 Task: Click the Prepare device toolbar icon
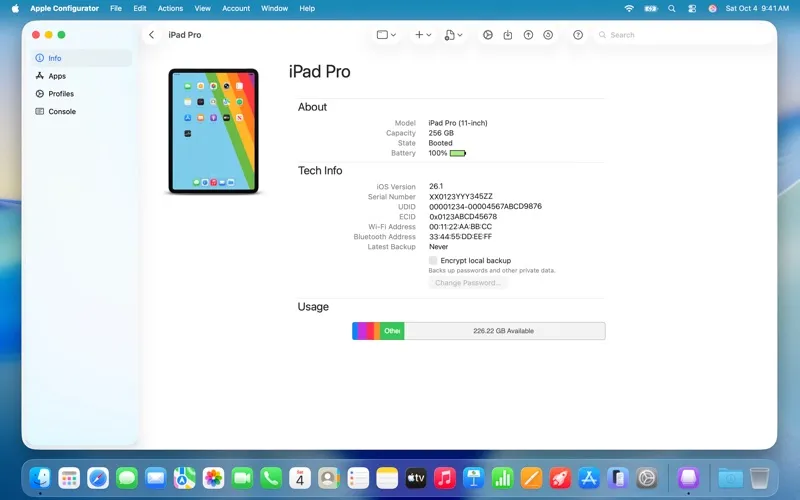[488, 35]
